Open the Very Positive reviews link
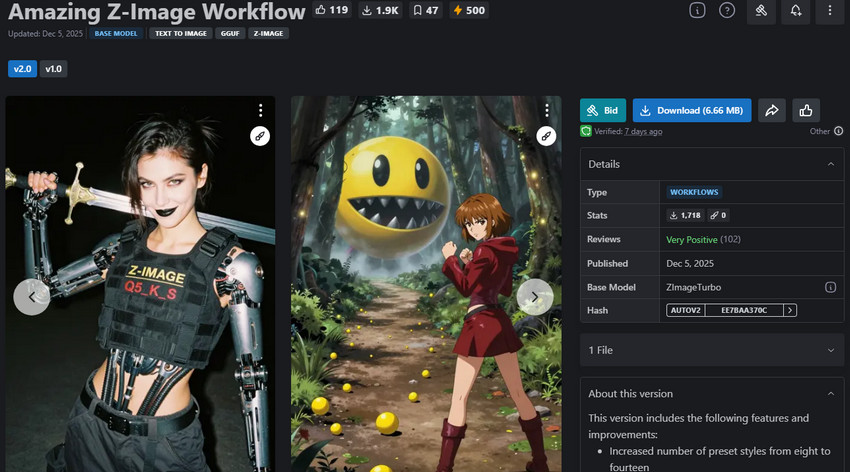The width and height of the screenshot is (850, 472). [x=692, y=240]
